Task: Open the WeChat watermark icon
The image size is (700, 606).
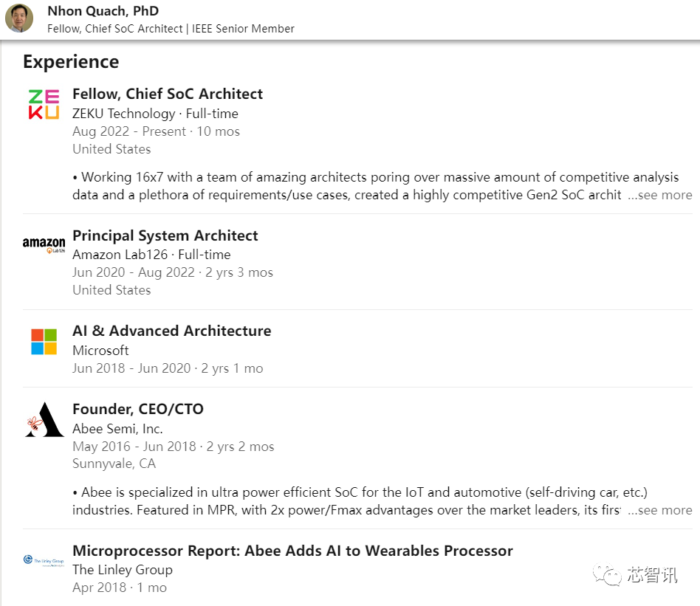Action: pyautogui.click(x=607, y=574)
